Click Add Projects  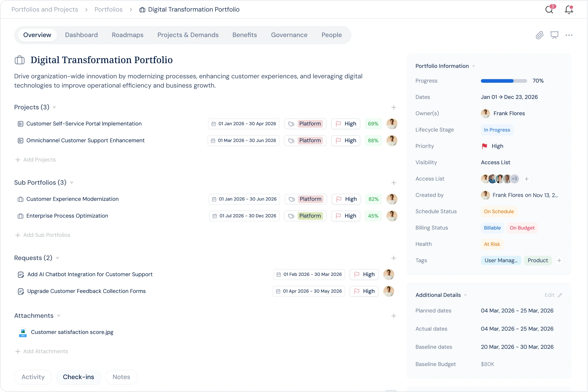[x=36, y=160]
